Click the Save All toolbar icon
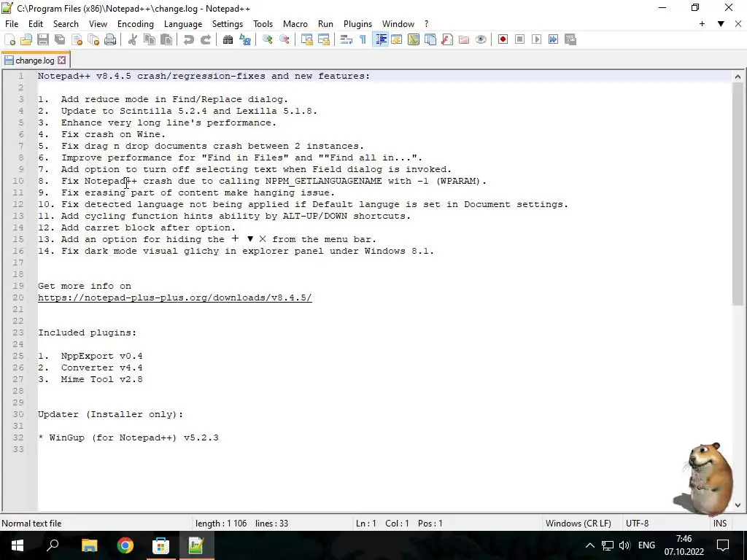The image size is (747, 560). 60,39
